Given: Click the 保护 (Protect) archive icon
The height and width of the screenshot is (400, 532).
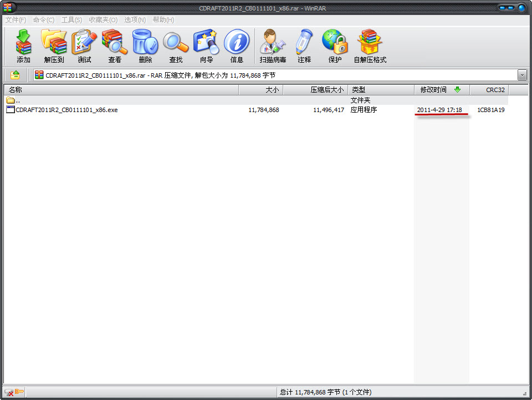Looking at the screenshot, I should pyautogui.click(x=335, y=45).
